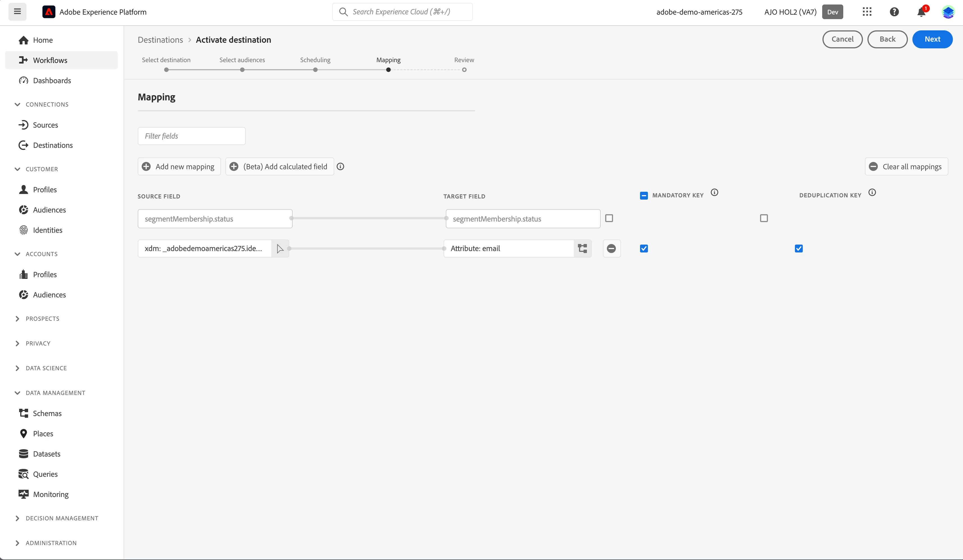The height and width of the screenshot is (560, 963).
Task: Click the Destinations breadcrumb link
Action: pyautogui.click(x=160, y=40)
